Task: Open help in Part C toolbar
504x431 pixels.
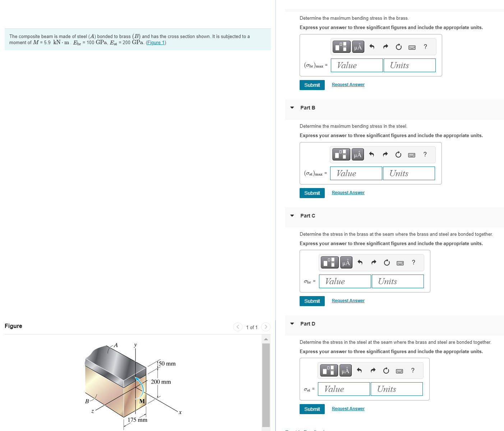Action: point(413,262)
